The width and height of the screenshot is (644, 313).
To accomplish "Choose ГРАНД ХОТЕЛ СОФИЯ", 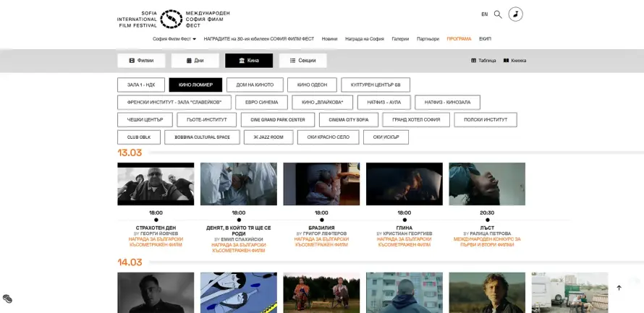I will pyautogui.click(x=416, y=120).
